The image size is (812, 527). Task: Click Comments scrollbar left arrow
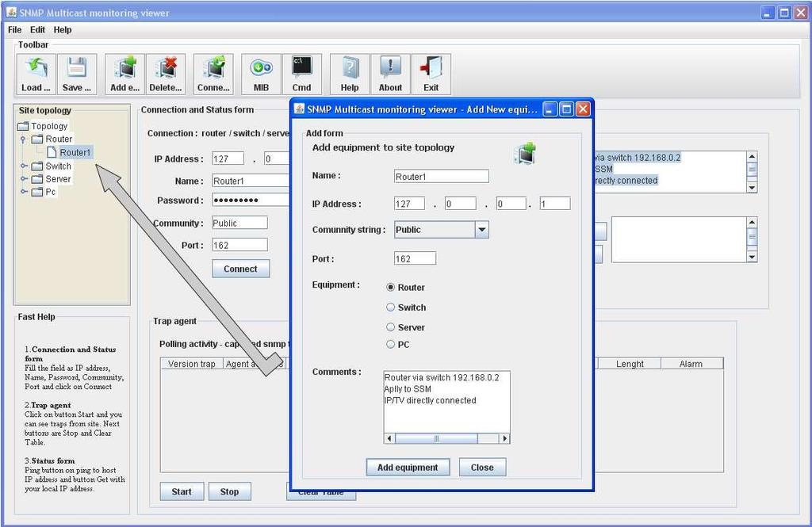coord(389,439)
